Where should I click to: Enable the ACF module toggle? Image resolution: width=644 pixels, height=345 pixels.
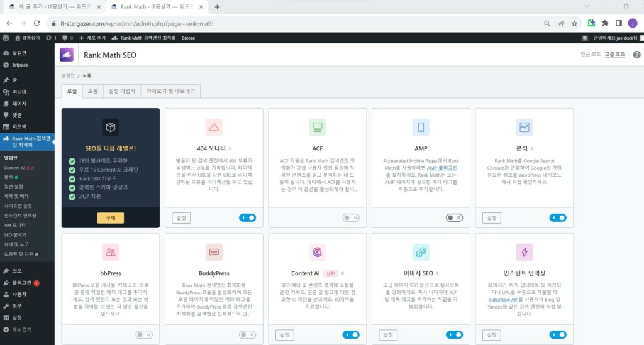point(351,218)
